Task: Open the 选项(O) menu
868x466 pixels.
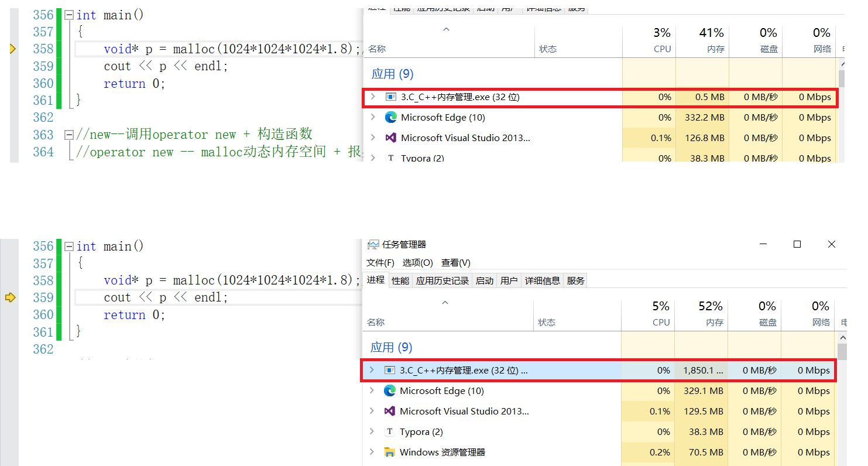Action: pos(417,262)
